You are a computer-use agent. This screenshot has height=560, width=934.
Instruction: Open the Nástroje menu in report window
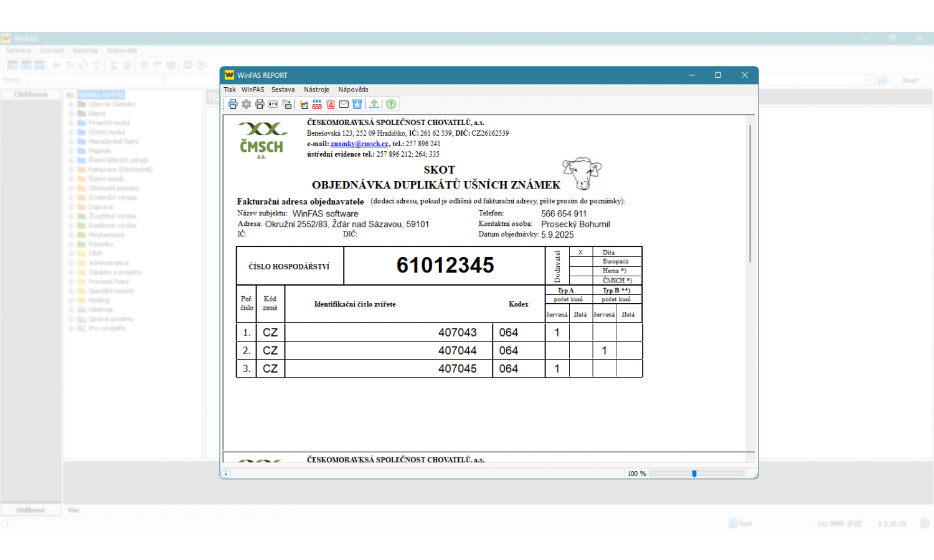(316, 90)
